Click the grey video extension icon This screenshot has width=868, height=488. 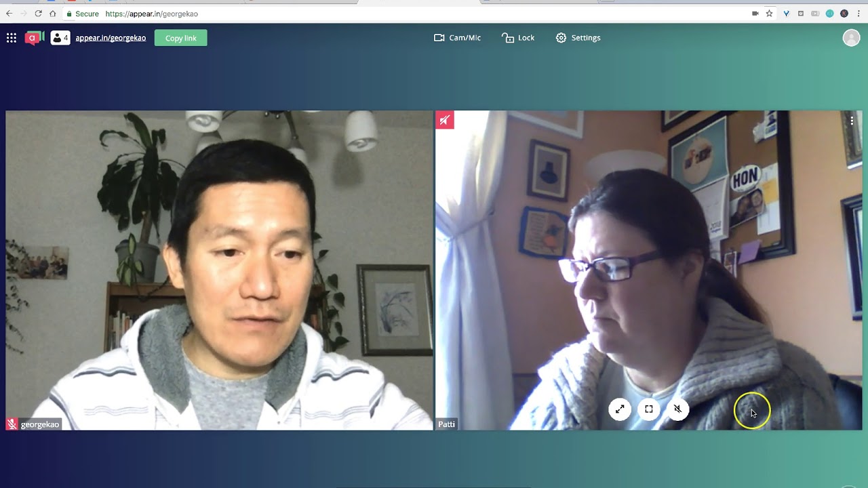[815, 14]
